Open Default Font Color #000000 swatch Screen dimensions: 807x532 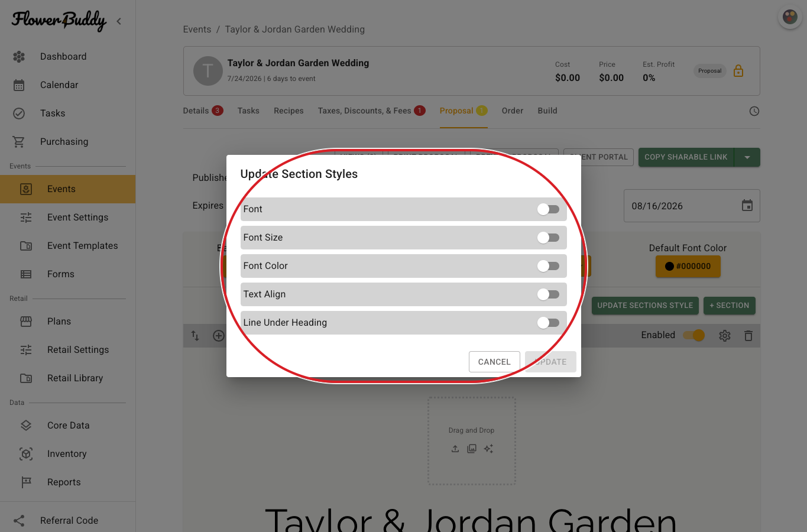[688, 267]
